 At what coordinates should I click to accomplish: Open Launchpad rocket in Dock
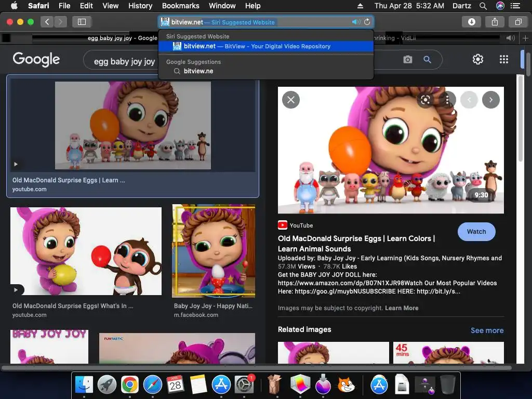(x=107, y=385)
